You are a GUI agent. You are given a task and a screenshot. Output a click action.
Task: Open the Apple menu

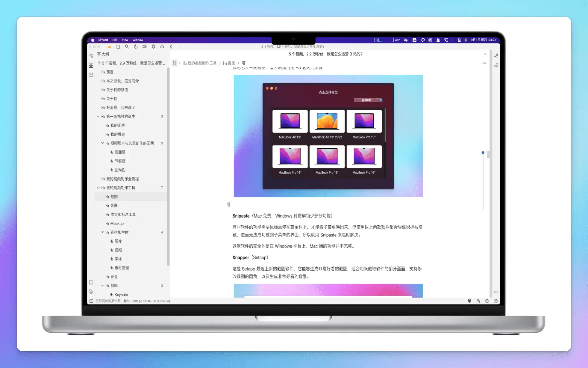93,40
